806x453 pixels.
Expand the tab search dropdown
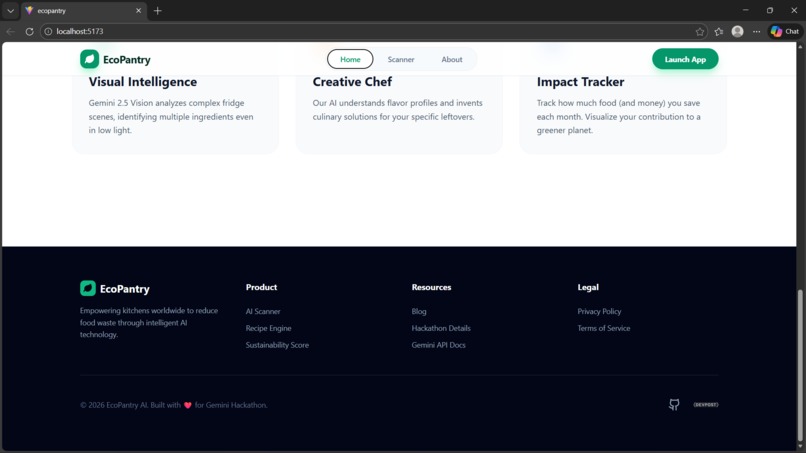[x=10, y=10]
